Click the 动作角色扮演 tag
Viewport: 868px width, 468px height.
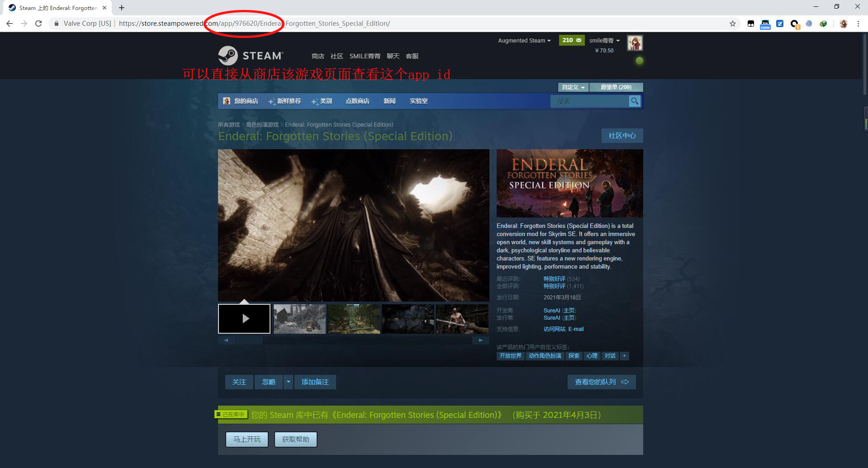click(545, 356)
